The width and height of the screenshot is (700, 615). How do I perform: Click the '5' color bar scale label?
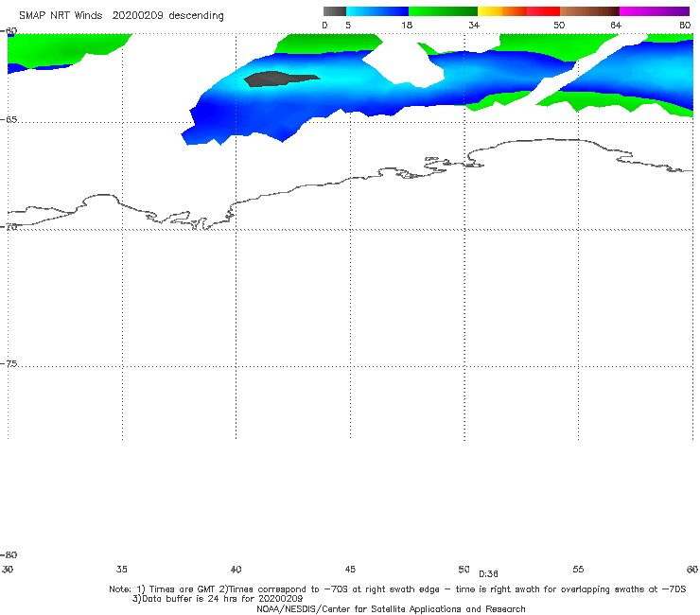pos(348,25)
